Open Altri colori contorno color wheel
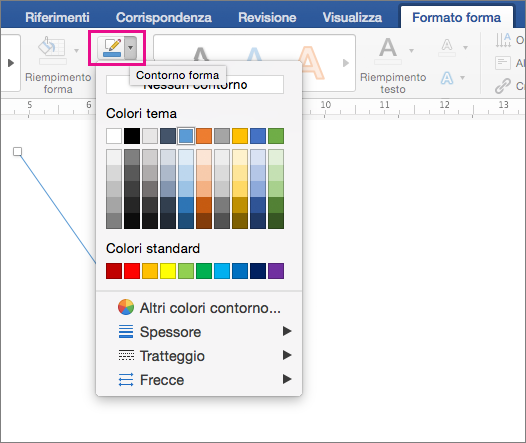Screen dimensions: 526x443 126,307
